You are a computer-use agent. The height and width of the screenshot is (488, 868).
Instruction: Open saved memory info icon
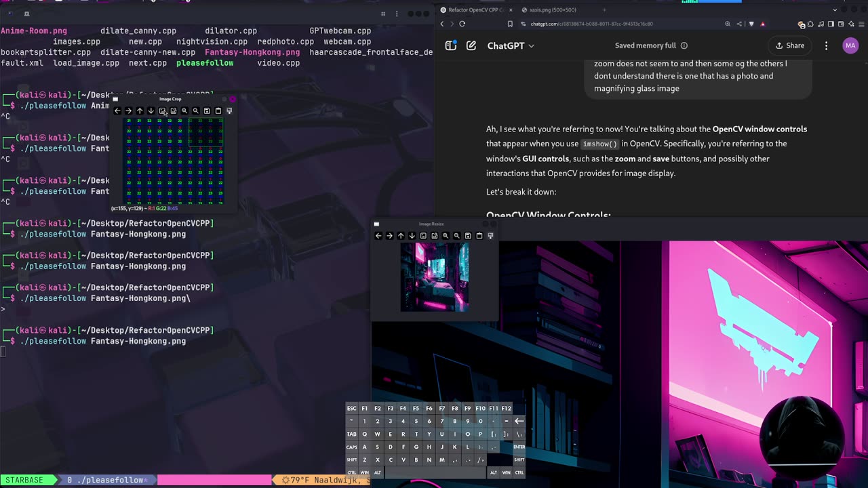[x=684, y=45]
